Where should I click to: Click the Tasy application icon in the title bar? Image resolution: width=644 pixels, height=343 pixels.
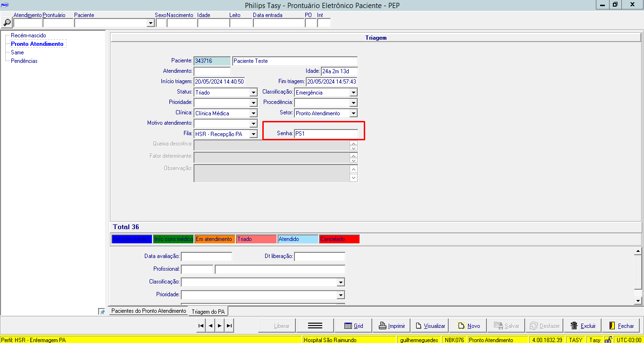tap(5, 5)
